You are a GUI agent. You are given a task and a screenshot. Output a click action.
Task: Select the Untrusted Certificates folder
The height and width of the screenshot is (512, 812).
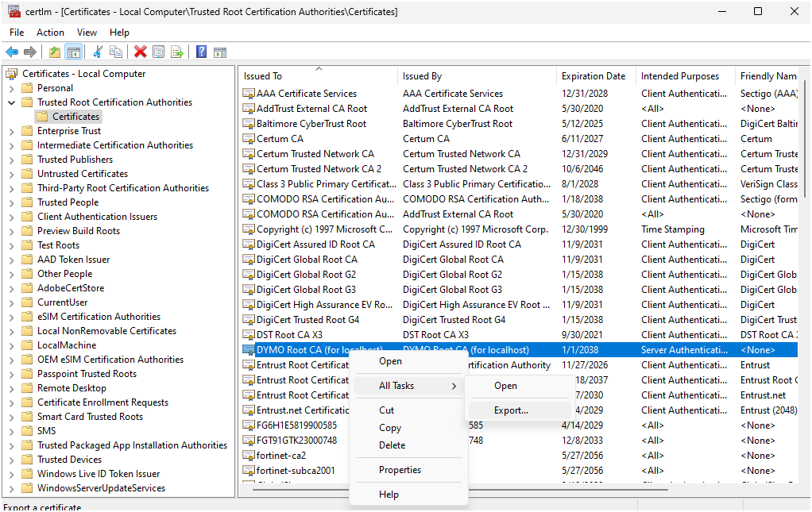pos(82,174)
